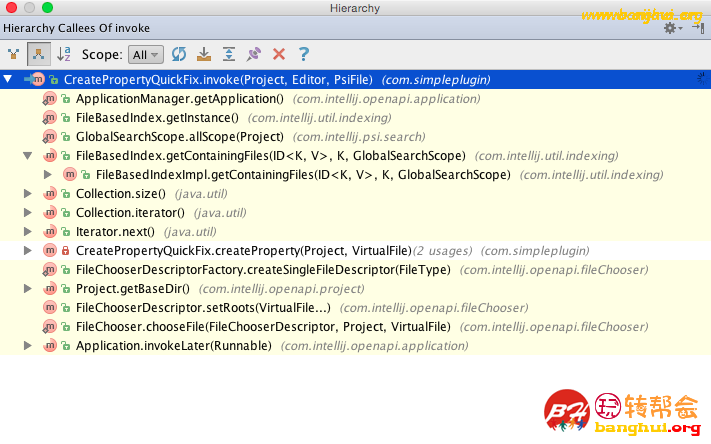Click method icon of Project.getBaseDir()
The image size is (711, 444).
click(x=49, y=288)
